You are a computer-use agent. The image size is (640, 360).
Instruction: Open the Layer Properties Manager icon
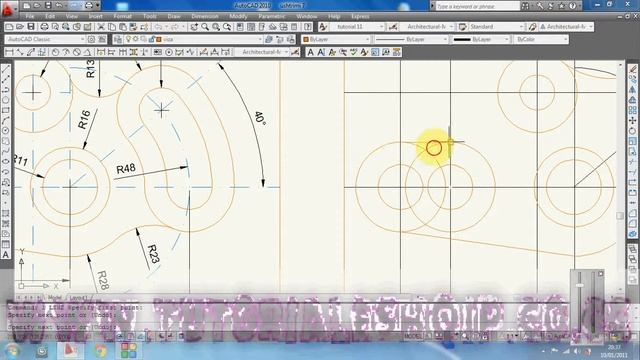click(118, 39)
